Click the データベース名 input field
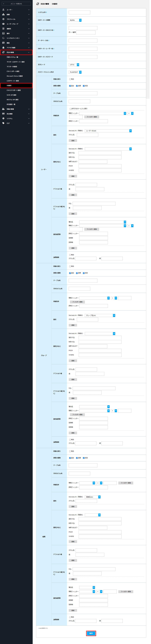151x644 pixels. point(83,40)
